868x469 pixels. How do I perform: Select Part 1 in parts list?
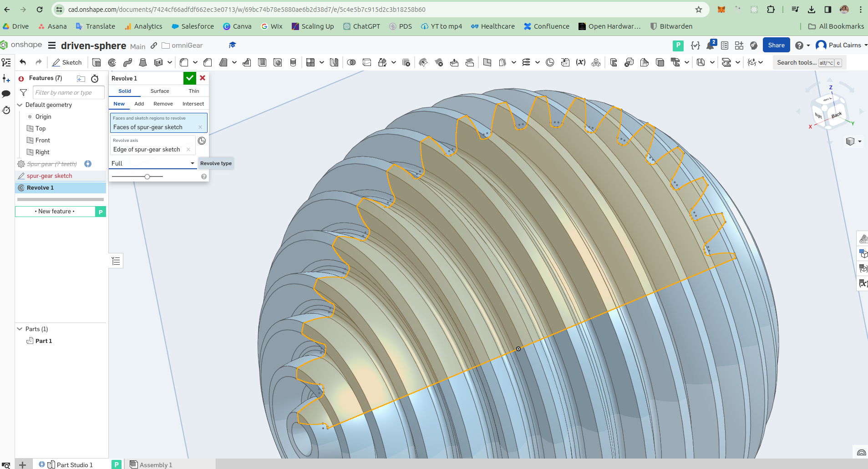(44, 341)
